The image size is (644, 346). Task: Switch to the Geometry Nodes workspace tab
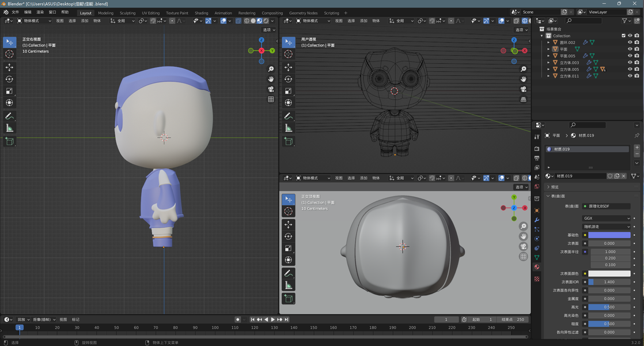click(303, 13)
